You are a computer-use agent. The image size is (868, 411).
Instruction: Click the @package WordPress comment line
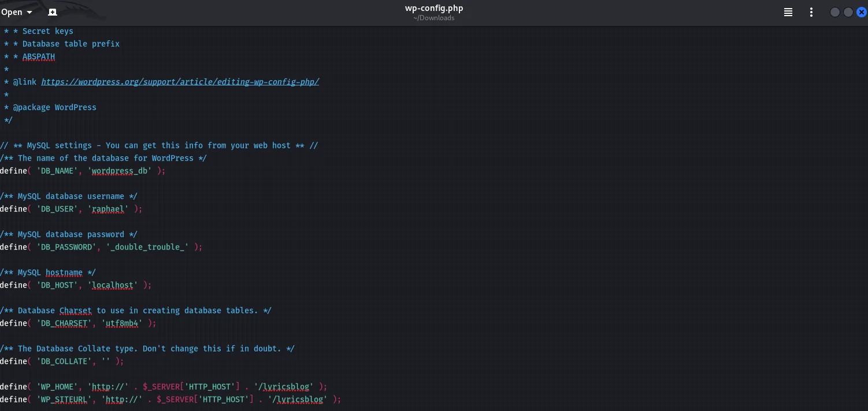point(50,107)
